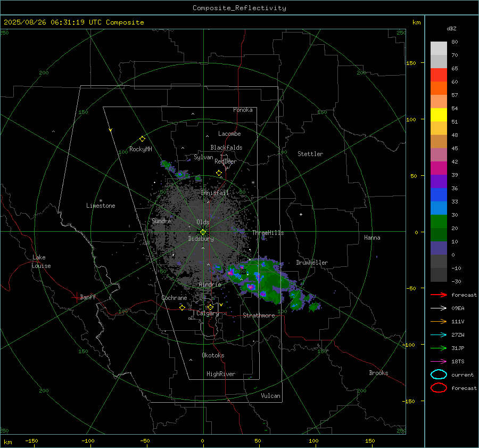This screenshot has width=479, height=448.
Task: Click the Okotoks city label
Action: click(213, 355)
